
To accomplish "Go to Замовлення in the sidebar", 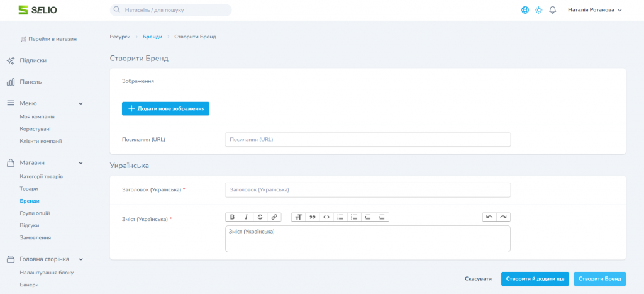I will point(35,237).
